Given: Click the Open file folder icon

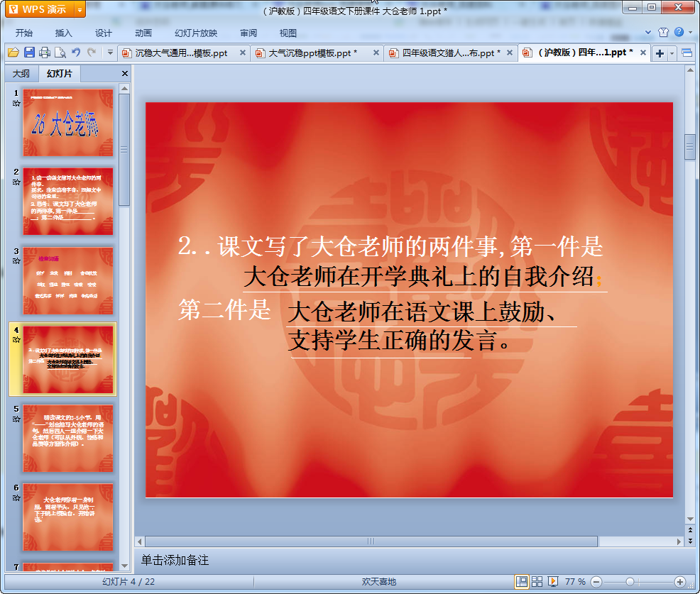Looking at the screenshot, I should click(x=13, y=53).
